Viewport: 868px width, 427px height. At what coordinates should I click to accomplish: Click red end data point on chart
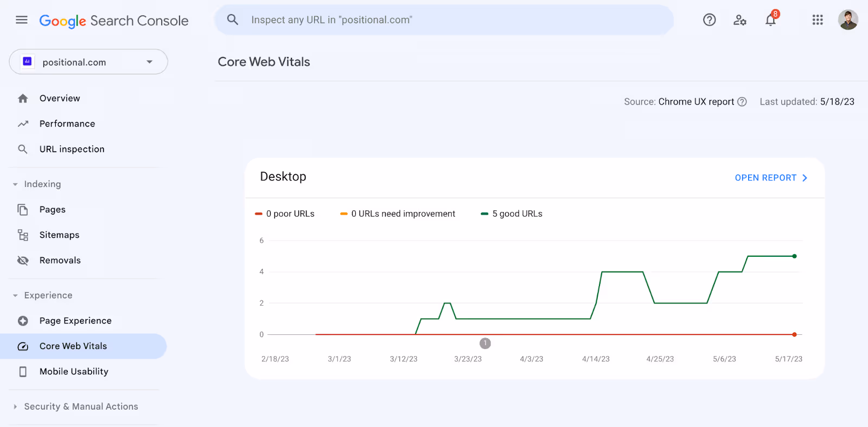[x=794, y=334]
